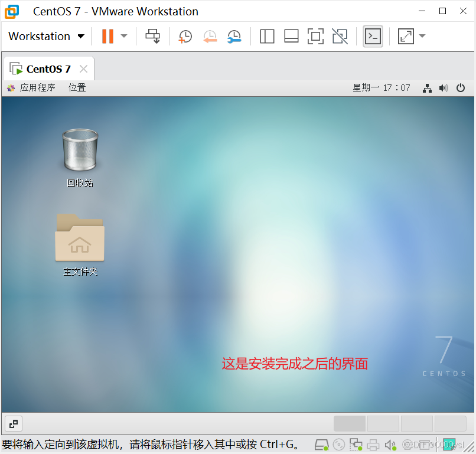Select the CentOS 7 tab

click(x=48, y=69)
